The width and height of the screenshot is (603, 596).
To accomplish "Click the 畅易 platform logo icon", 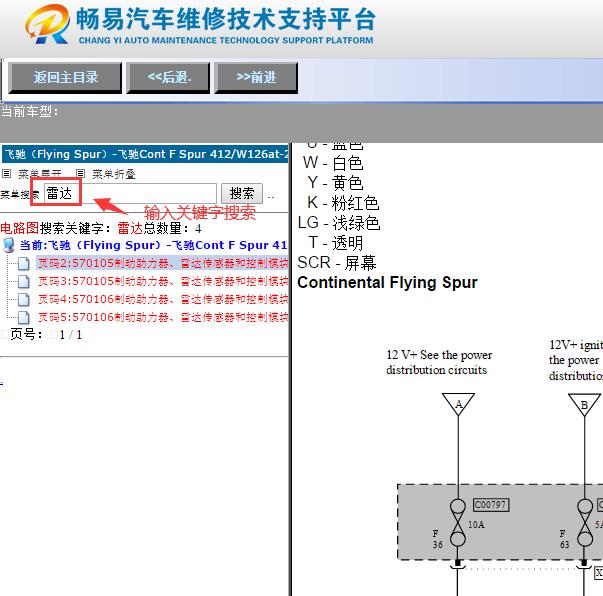I will (x=48, y=24).
